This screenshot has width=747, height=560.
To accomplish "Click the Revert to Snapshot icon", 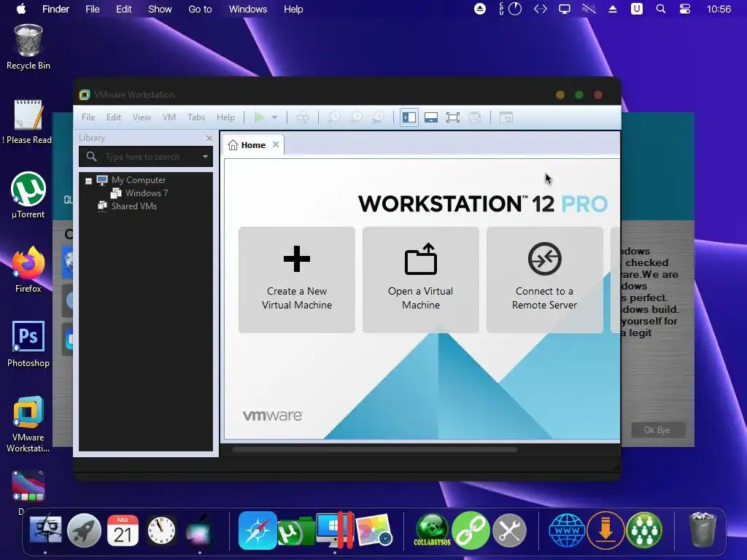I will (356, 117).
